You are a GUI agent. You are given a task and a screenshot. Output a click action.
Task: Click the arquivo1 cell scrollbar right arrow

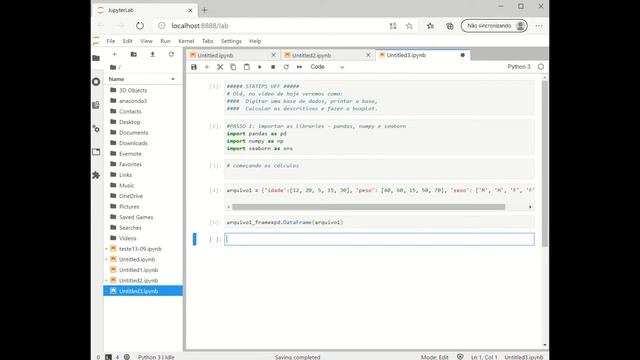[x=530, y=207]
